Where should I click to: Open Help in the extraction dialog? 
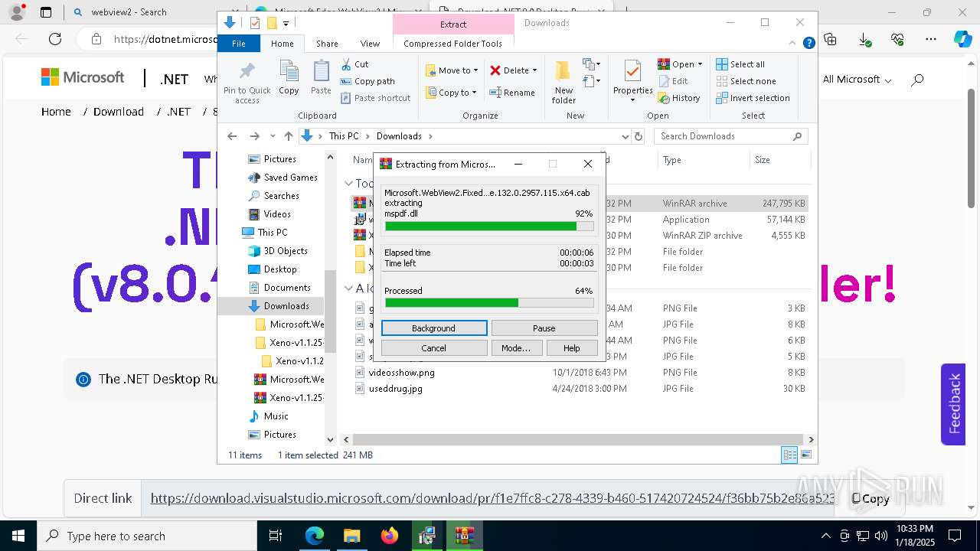point(572,348)
